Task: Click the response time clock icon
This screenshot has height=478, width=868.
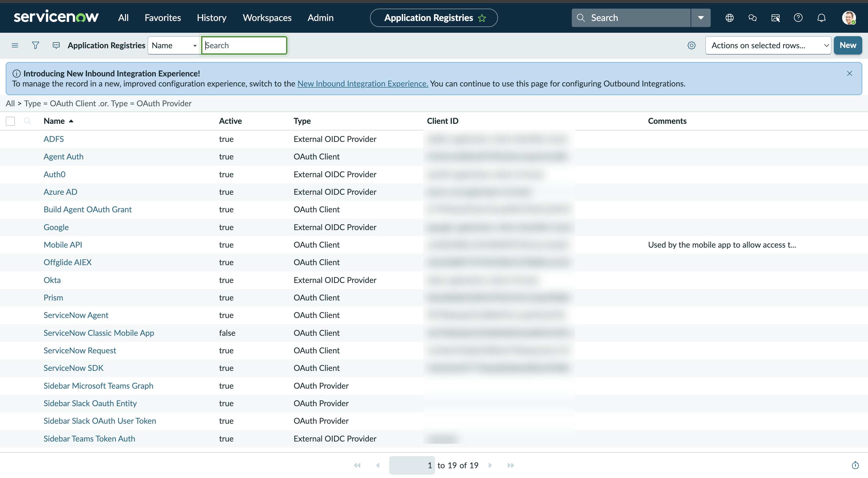Action: pyautogui.click(x=855, y=465)
